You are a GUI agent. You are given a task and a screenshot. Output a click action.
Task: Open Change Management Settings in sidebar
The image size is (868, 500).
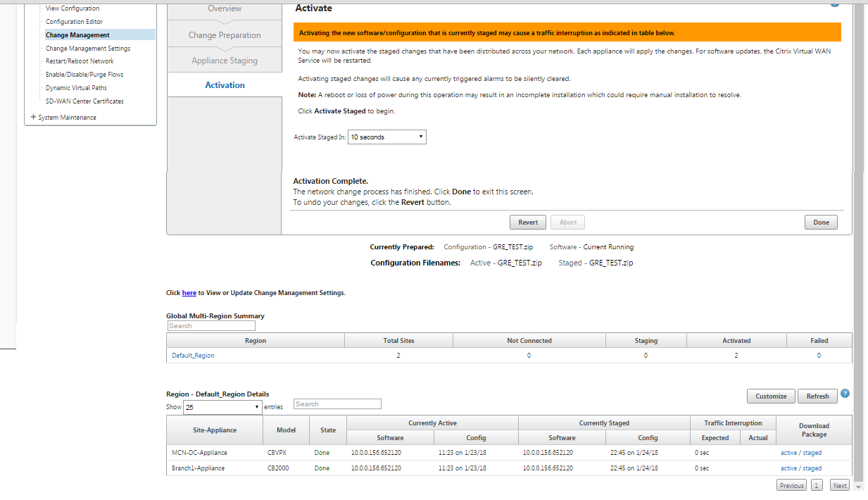[88, 49]
